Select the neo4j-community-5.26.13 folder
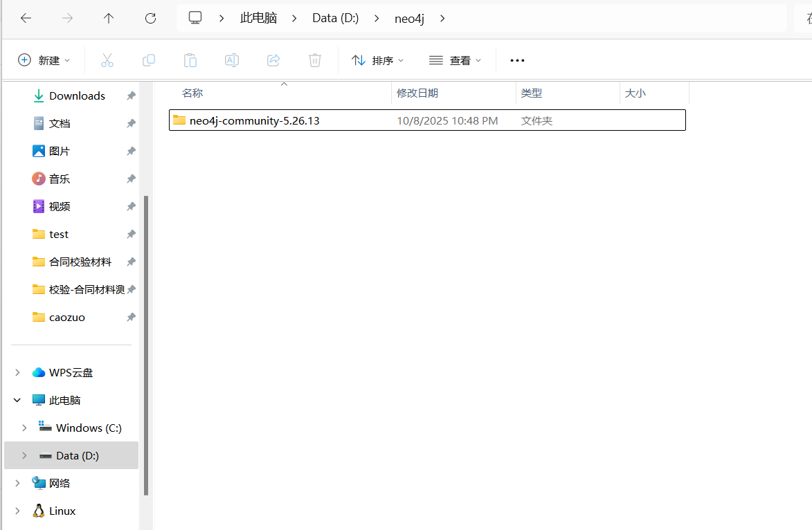Image resolution: width=812 pixels, height=530 pixels. click(x=427, y=120)
